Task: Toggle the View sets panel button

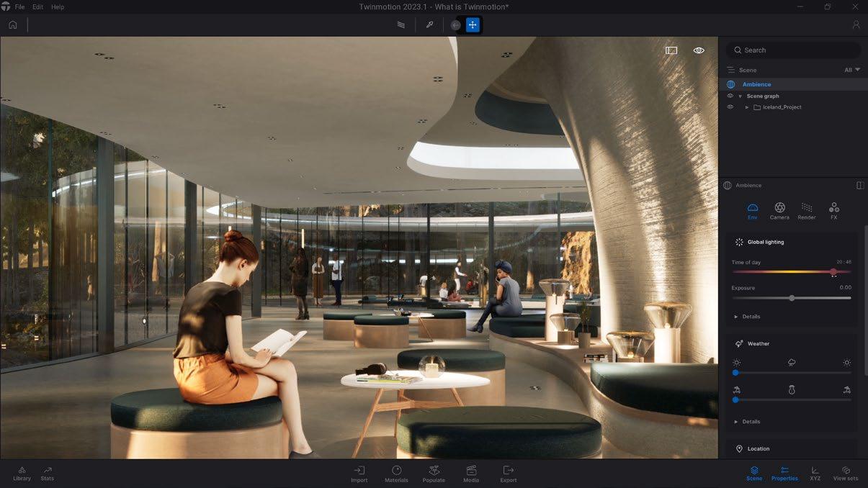Action: (x=846, y=474)
